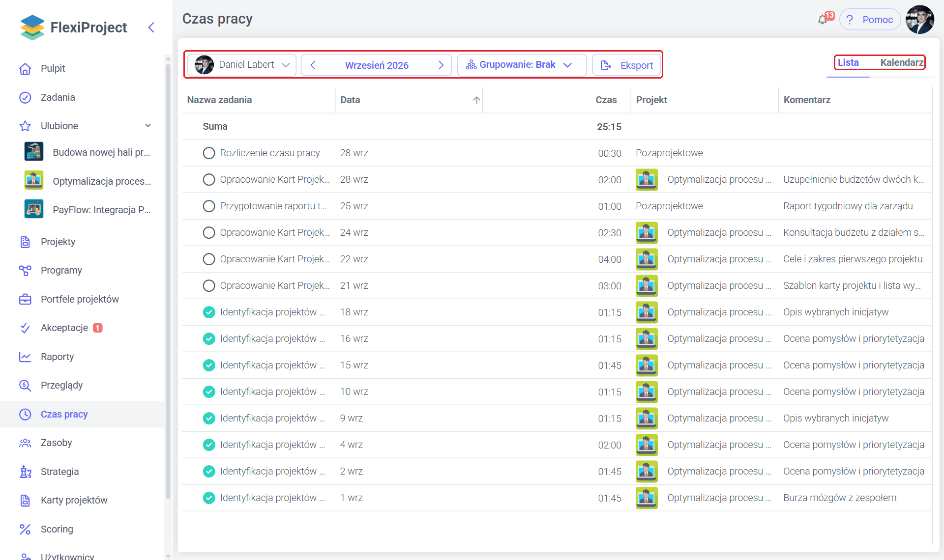The height and width of the screenshot is (560, 944).
Task: Click the Przeglądy magnifier icon
Action: coord(25,385)
